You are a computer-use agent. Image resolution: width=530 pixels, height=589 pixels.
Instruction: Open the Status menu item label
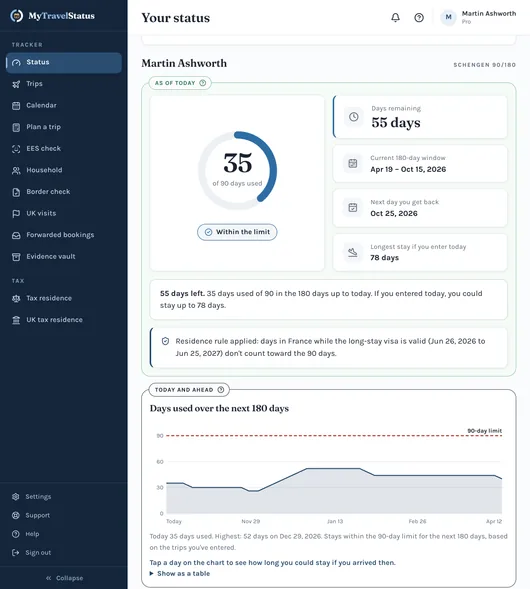coord(38,62)
